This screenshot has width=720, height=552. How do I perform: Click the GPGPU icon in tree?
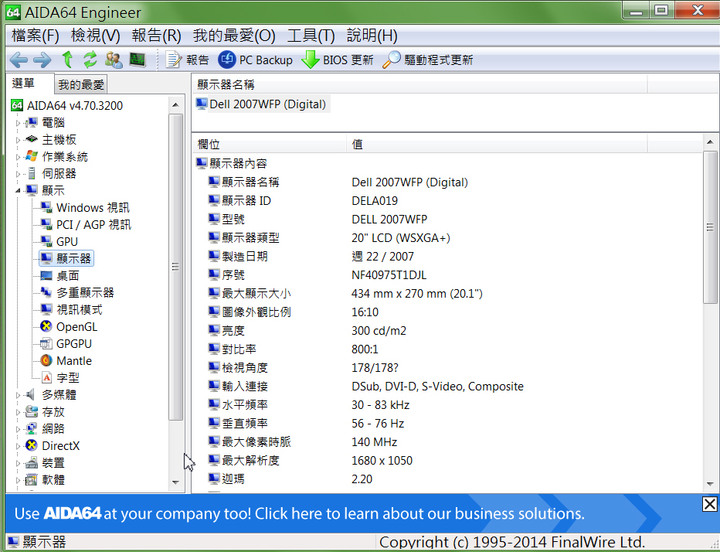tap(46, 344)
